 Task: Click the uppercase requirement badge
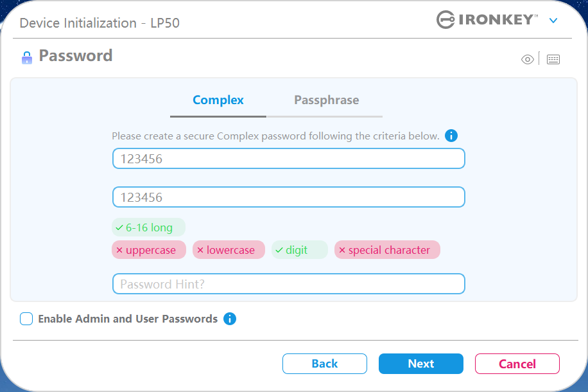click(149, 250)
